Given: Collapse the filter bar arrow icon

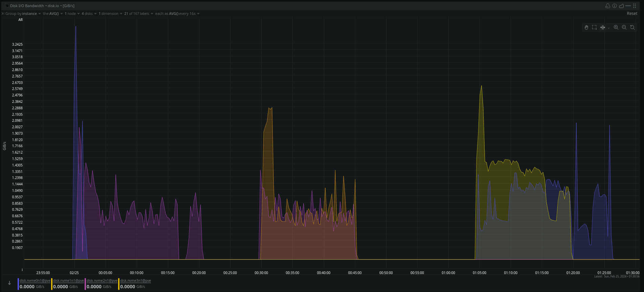Looking at the screenshot, I should pos(3,14).
